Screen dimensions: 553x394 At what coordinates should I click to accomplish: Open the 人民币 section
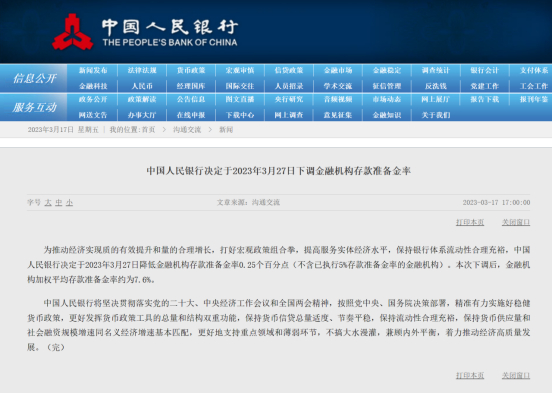(142, 86)
